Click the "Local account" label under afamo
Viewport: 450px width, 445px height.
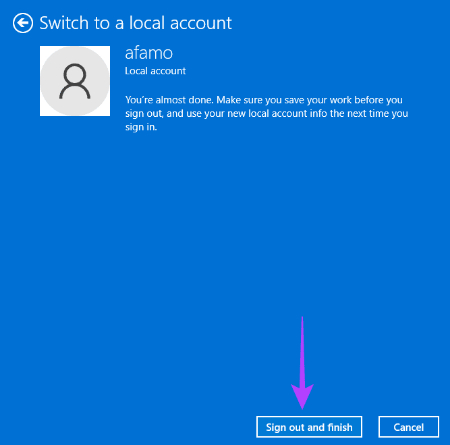155,71
